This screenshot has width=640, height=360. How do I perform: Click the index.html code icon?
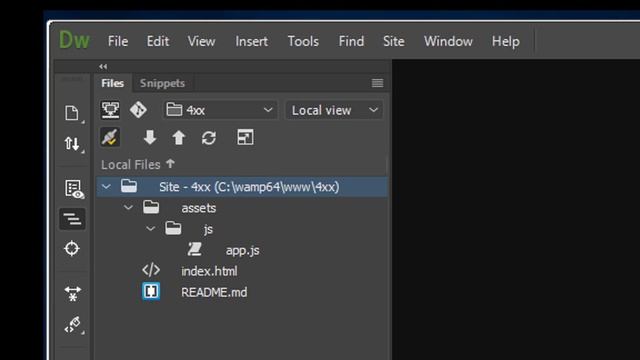(151, 270)
